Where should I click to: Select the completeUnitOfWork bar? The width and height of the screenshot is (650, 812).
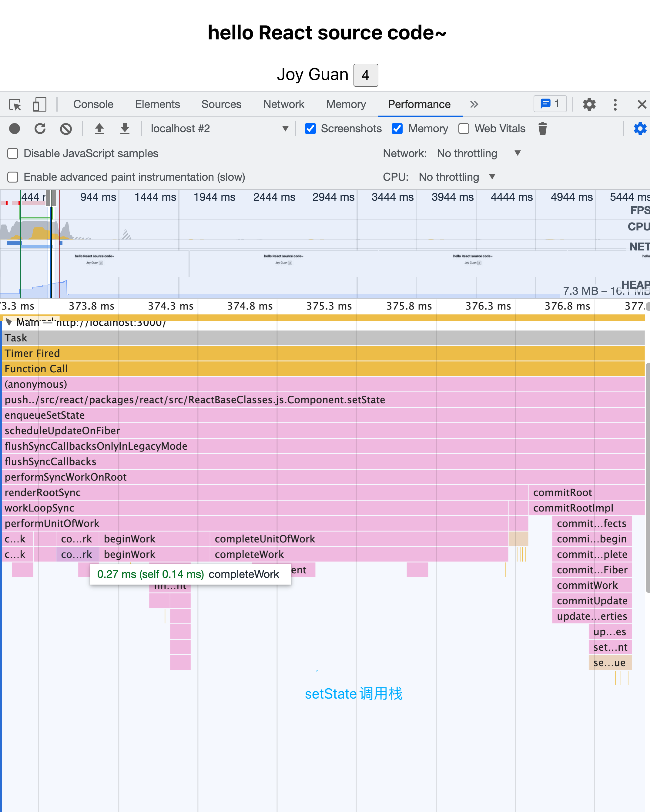(x=359, y=539)
